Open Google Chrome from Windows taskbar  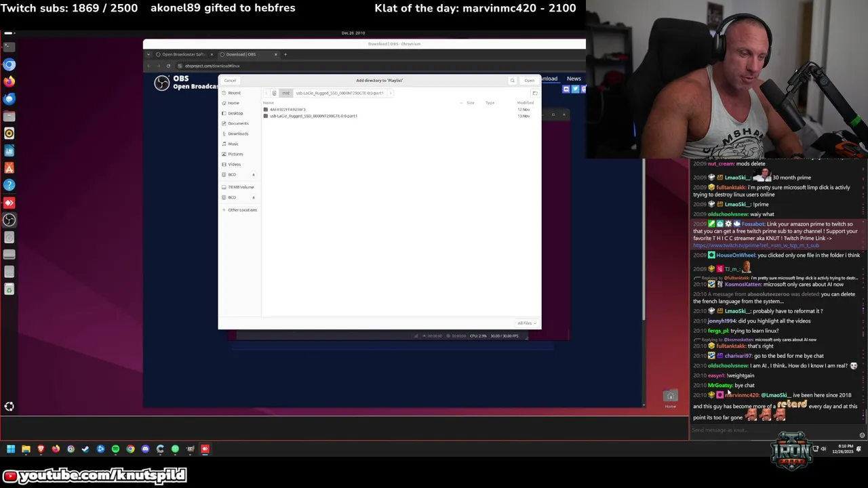(x=130, y=449)
